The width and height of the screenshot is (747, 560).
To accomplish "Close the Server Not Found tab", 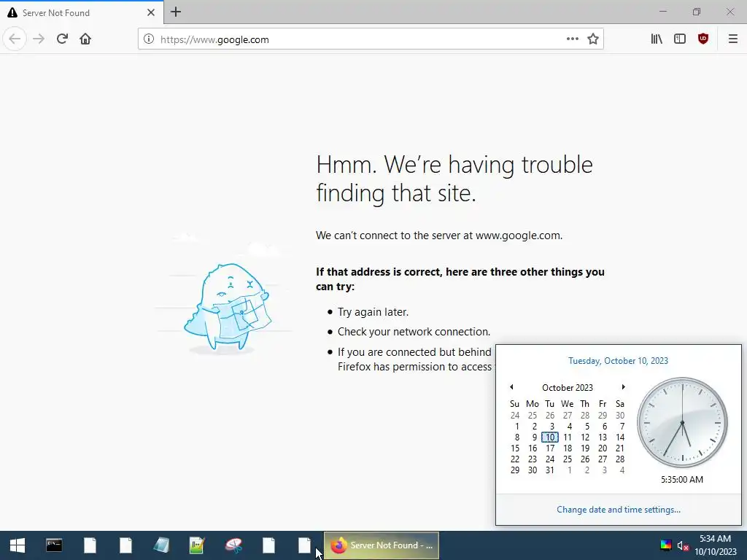I will pyautogui.click(x=151, y=12).
